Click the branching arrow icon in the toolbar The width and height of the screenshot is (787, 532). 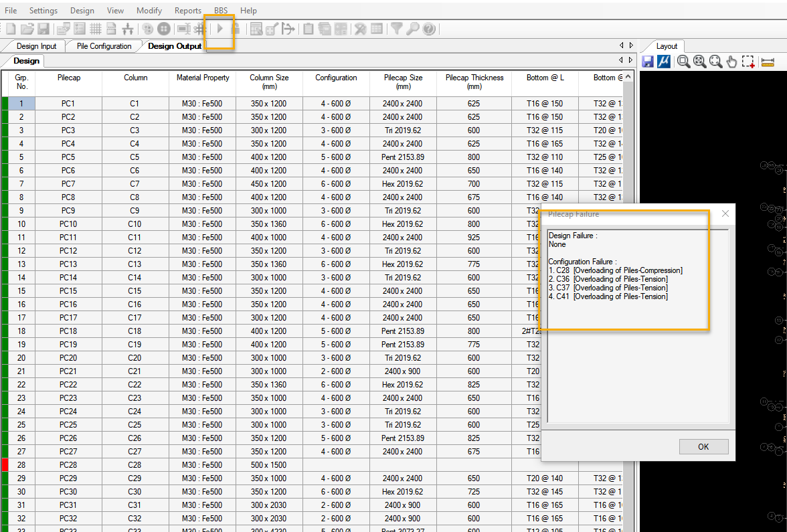288,29
